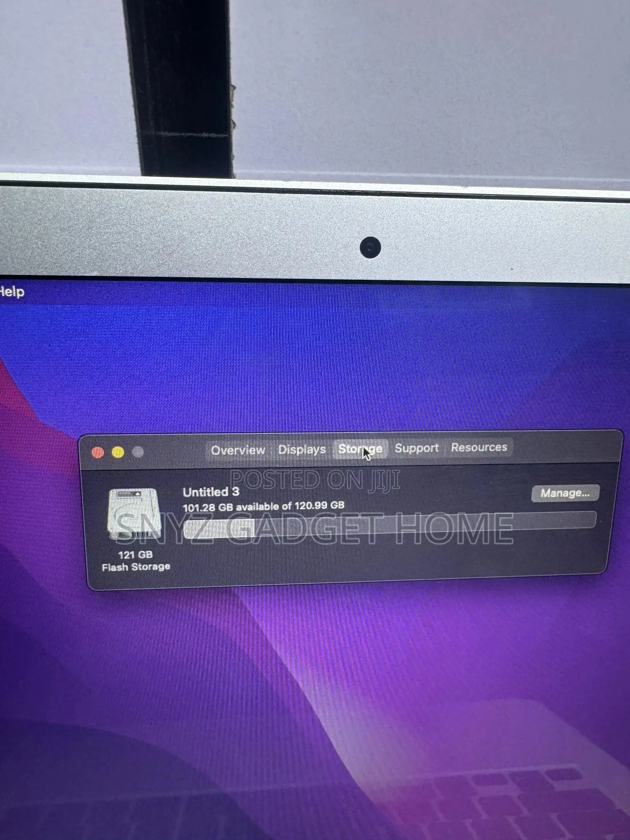Click the Untitled 3 volume name
Viewport: 630px width, 840px height.
click(211, 492)
